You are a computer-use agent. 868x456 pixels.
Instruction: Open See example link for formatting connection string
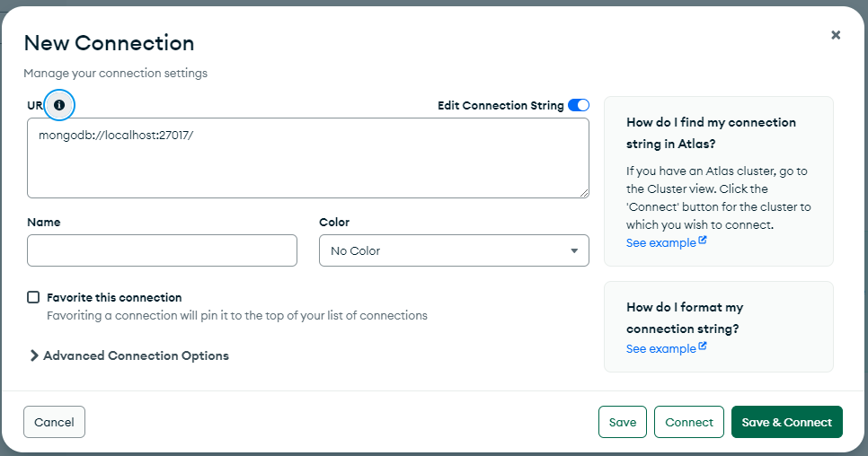[660, 349]
